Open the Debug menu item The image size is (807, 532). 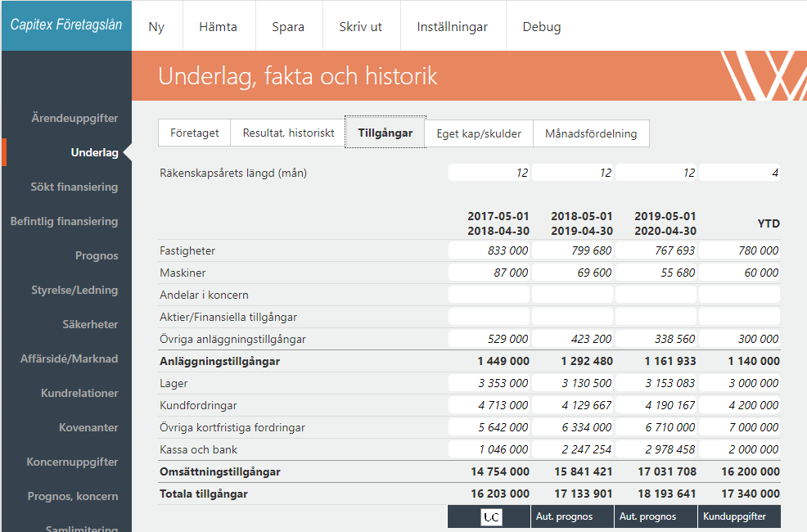542,27
